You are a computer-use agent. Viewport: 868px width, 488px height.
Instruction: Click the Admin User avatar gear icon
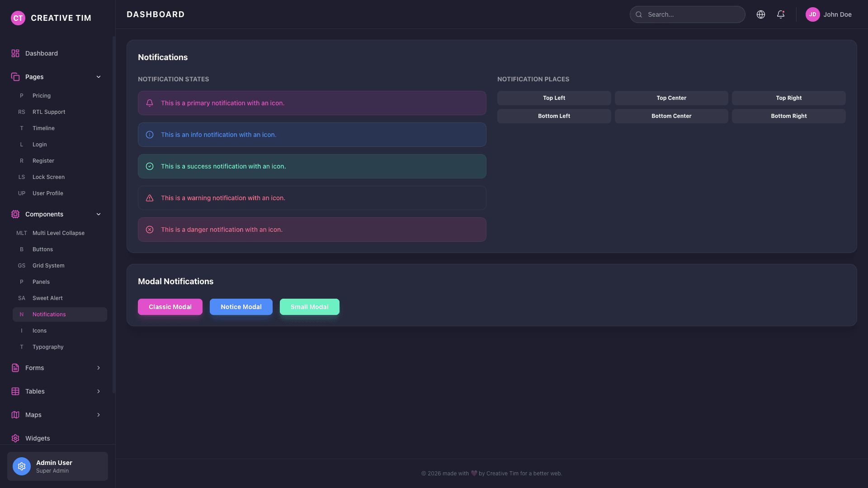pyautogui.click(x=21, y=466)
